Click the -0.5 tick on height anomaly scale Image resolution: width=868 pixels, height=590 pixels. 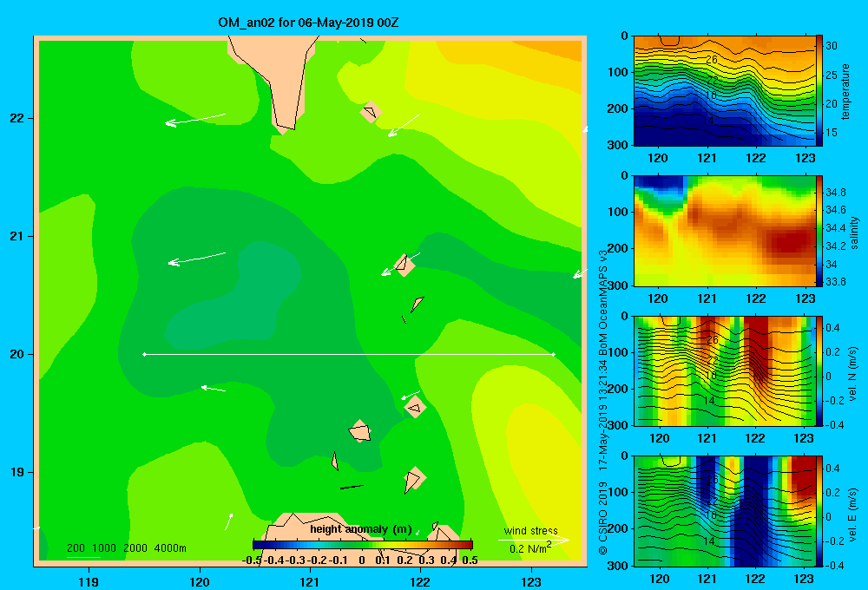click(252, 560)
